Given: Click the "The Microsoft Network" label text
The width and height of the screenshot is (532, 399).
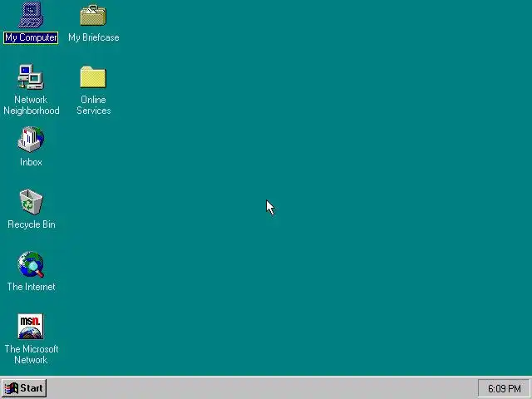Looking at the screenshot, I should (32, 355).
